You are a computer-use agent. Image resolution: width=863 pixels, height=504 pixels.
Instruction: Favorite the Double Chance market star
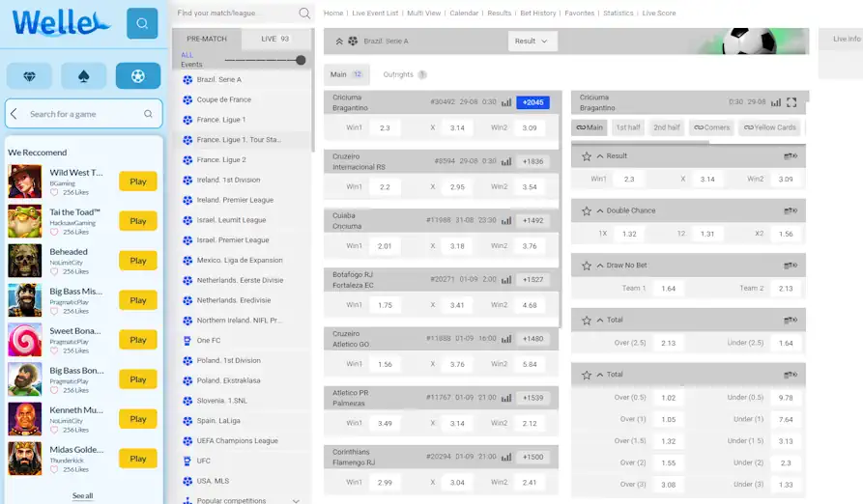click(x=586, y=210)
